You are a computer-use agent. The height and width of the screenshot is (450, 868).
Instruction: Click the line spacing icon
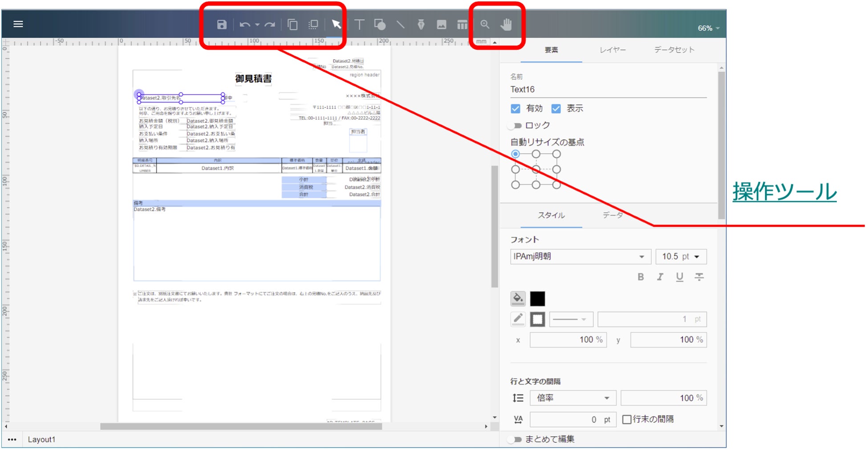[x=518, y=398]
